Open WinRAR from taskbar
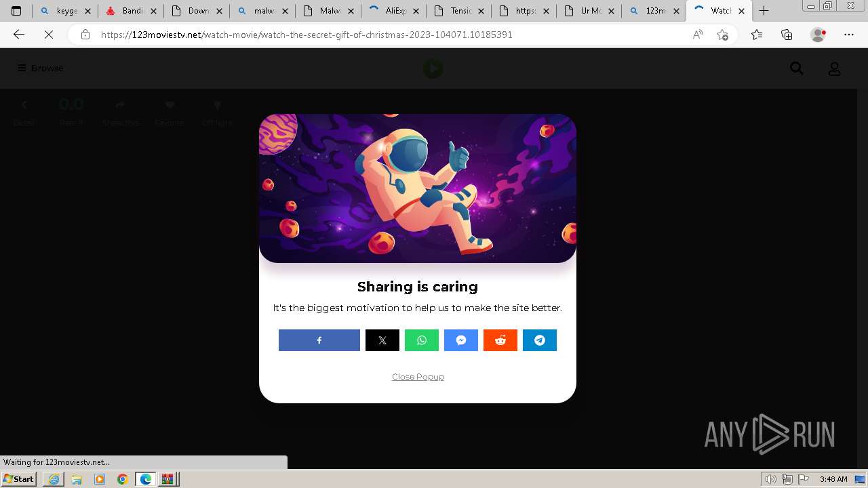 tap(167, 479)
